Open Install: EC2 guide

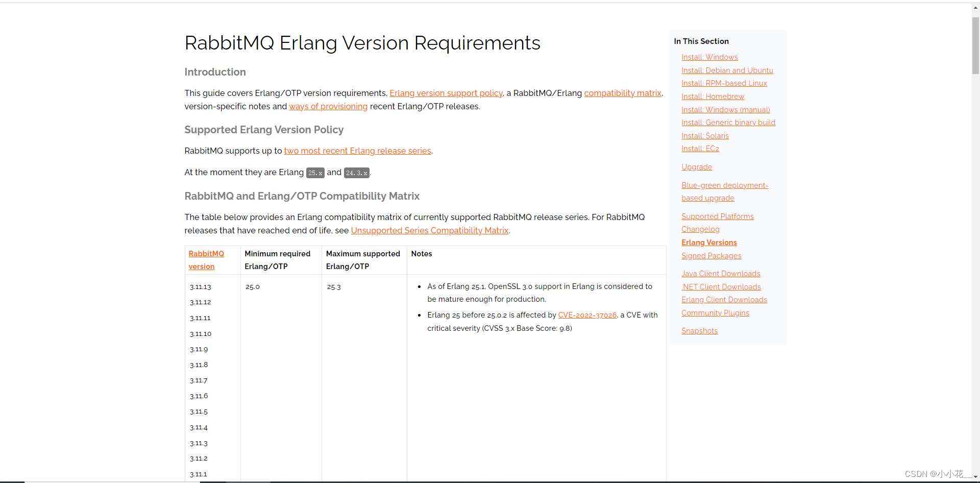point(700,149)
